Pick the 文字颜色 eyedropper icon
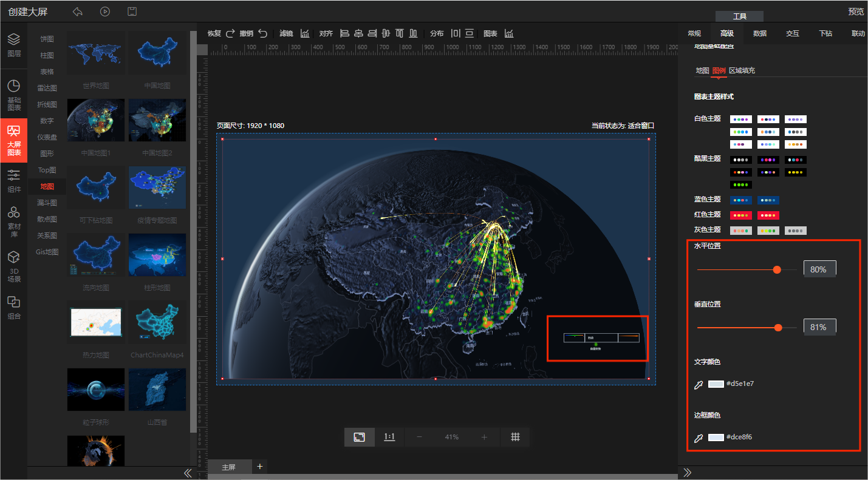 (699, 384)
